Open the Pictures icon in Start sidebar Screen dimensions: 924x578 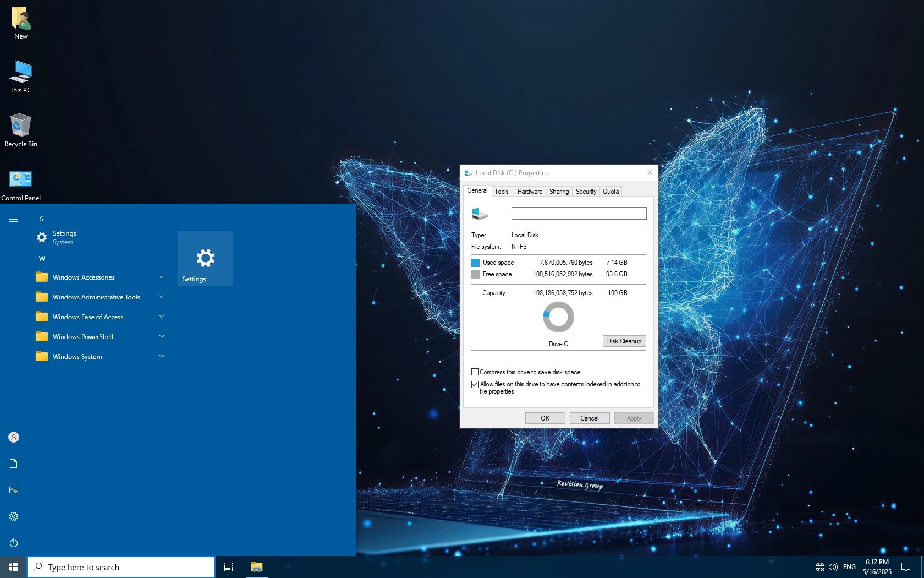click(14, 490)
